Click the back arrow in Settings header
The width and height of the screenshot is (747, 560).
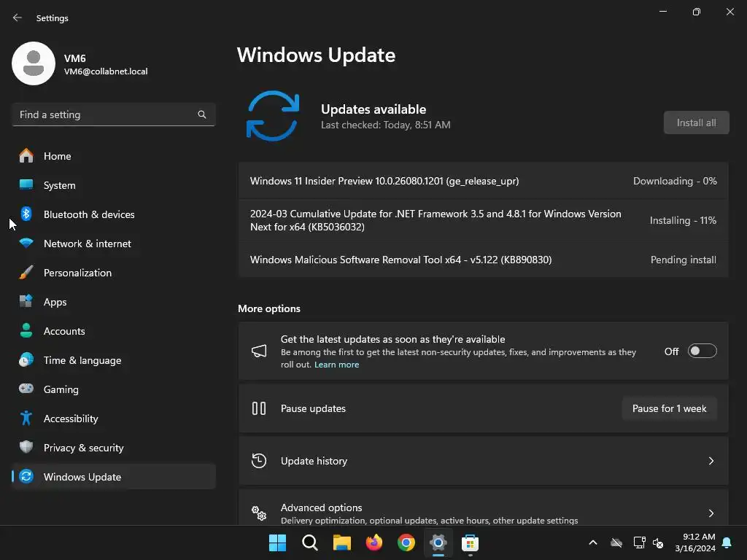click(18, 17)
